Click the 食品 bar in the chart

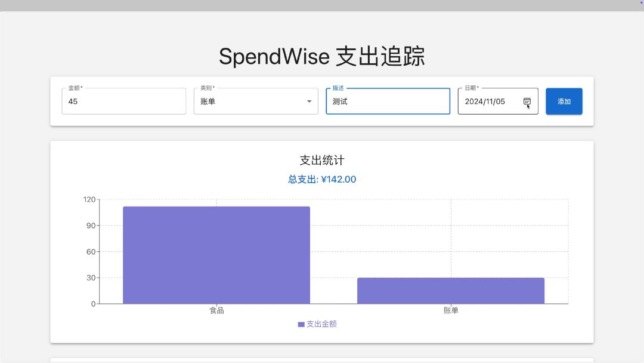coord(216,256)
